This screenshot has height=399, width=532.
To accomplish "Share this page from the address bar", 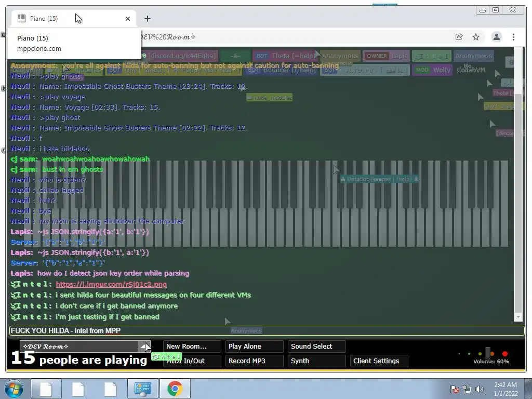I will pos(459,37).
